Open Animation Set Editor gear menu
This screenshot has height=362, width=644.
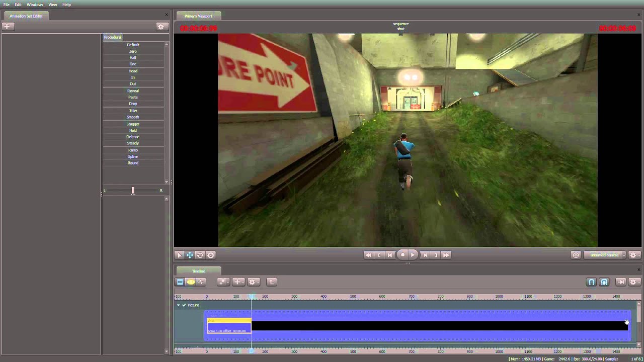point(162,26)
